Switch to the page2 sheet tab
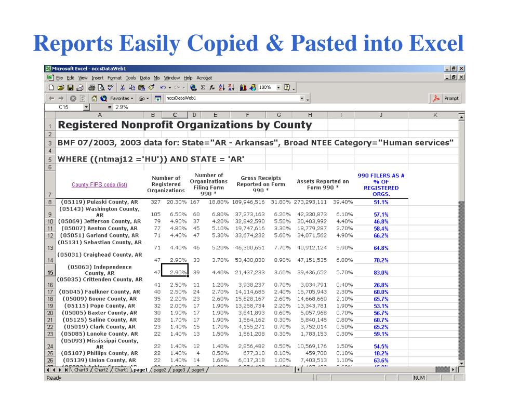The image size is (532, 399). click(x=160, y=370)
